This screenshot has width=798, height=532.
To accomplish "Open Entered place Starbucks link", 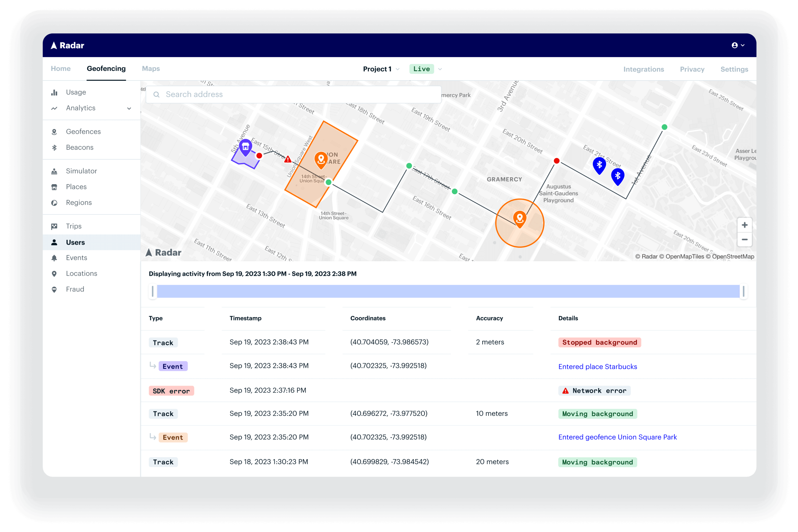I will [597, 366].
